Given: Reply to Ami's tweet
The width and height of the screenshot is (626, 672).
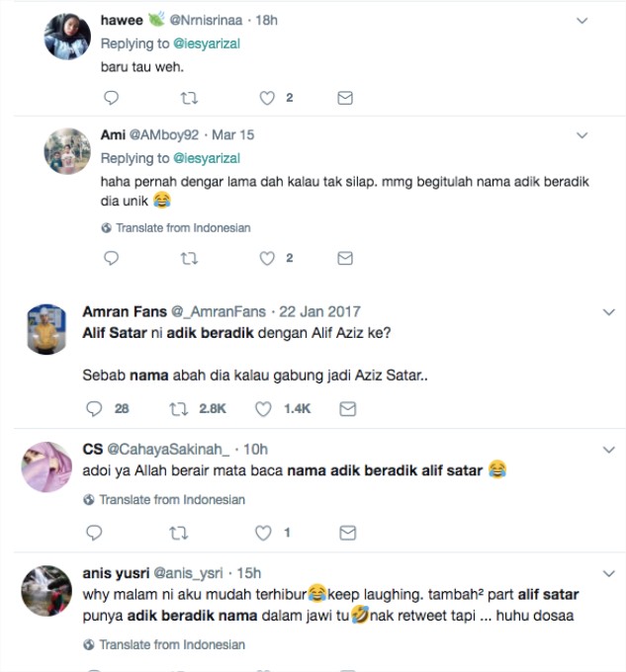Looking at the screenshot, I should (111, 258).
